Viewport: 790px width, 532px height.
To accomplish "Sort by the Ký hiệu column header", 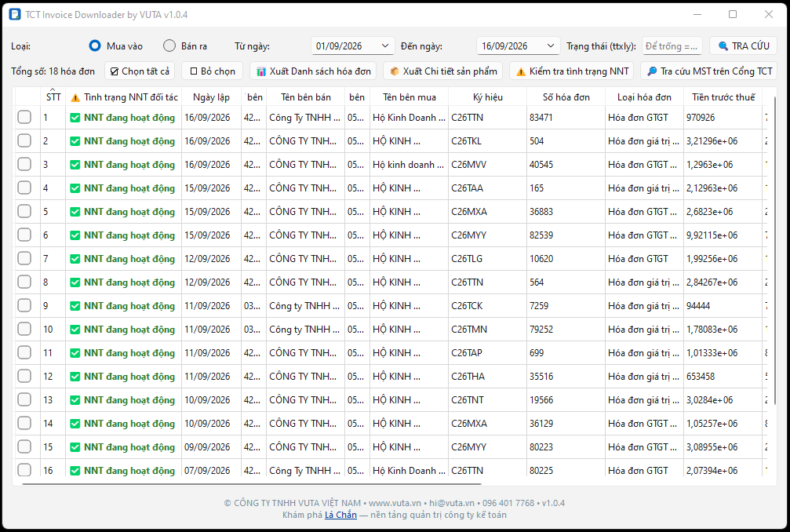I will [x=488, y=97].
